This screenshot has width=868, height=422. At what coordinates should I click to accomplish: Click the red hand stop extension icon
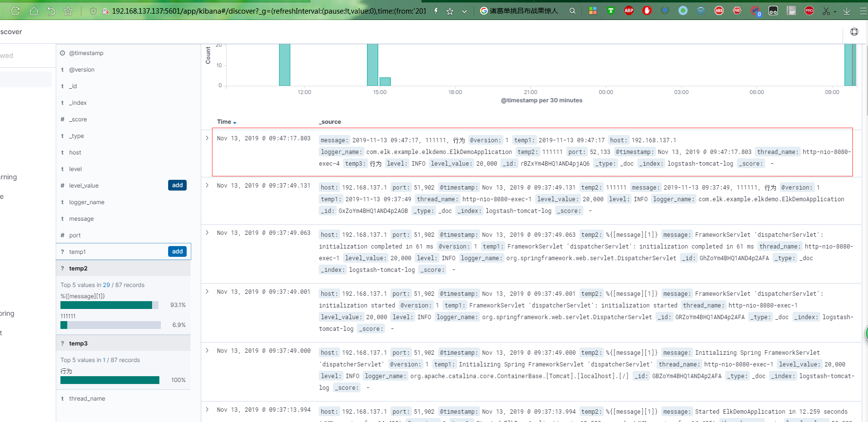[647, 11]
